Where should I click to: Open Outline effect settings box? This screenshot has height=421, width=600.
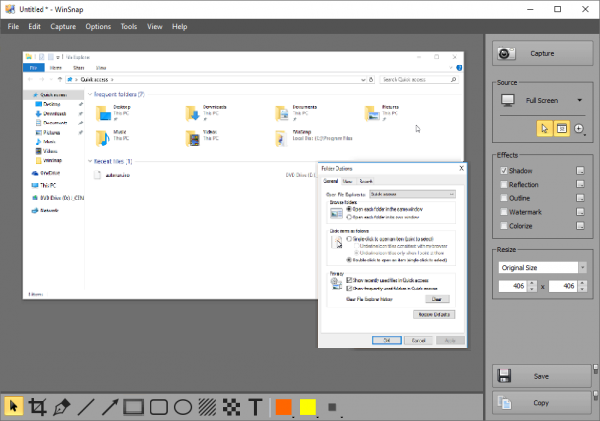coord(580,198)
